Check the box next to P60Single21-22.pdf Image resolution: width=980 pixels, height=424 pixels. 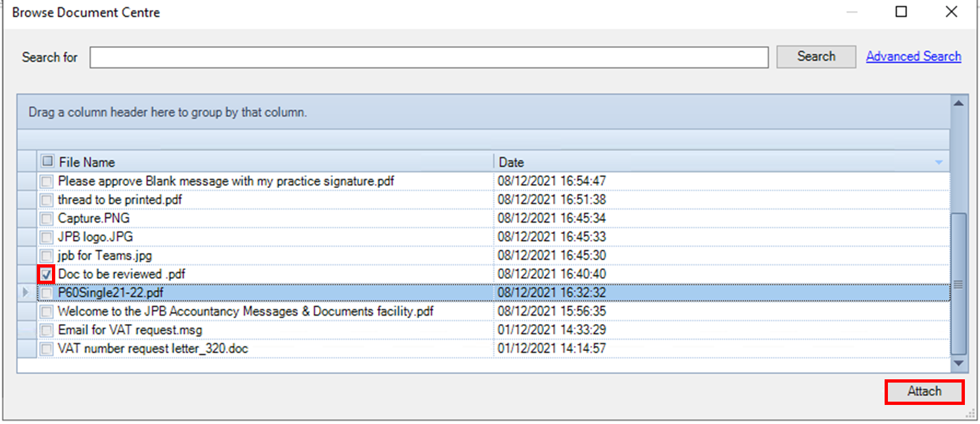[x=46, y=293]
